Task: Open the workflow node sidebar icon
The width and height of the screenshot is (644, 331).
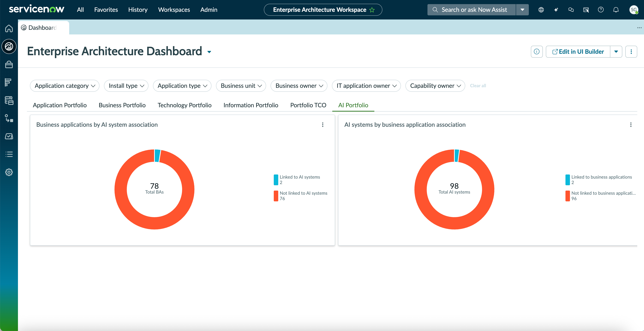Action: (9, 118)
